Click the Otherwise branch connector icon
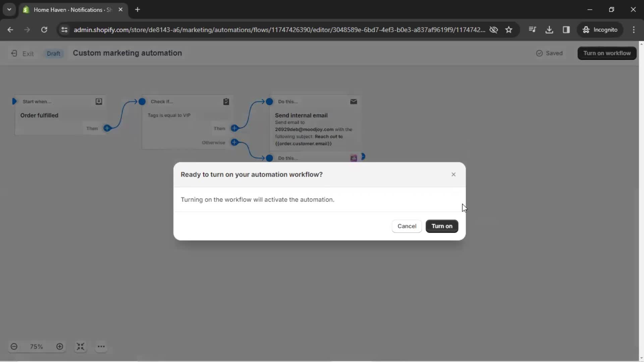This screenshot has height=362, width=644. point(234,142)
